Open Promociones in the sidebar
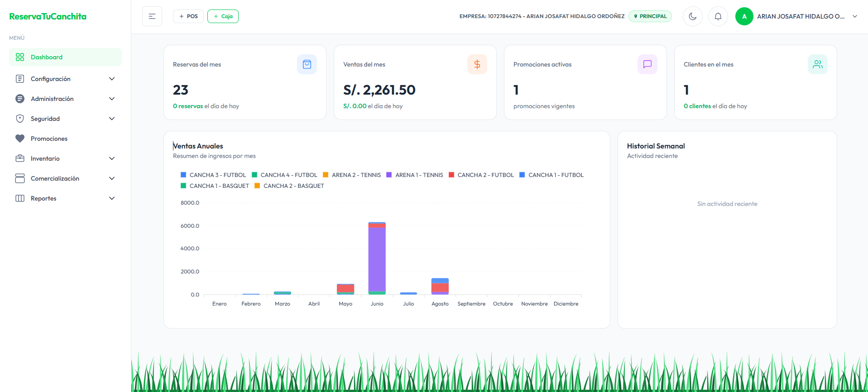 [65, 139]
